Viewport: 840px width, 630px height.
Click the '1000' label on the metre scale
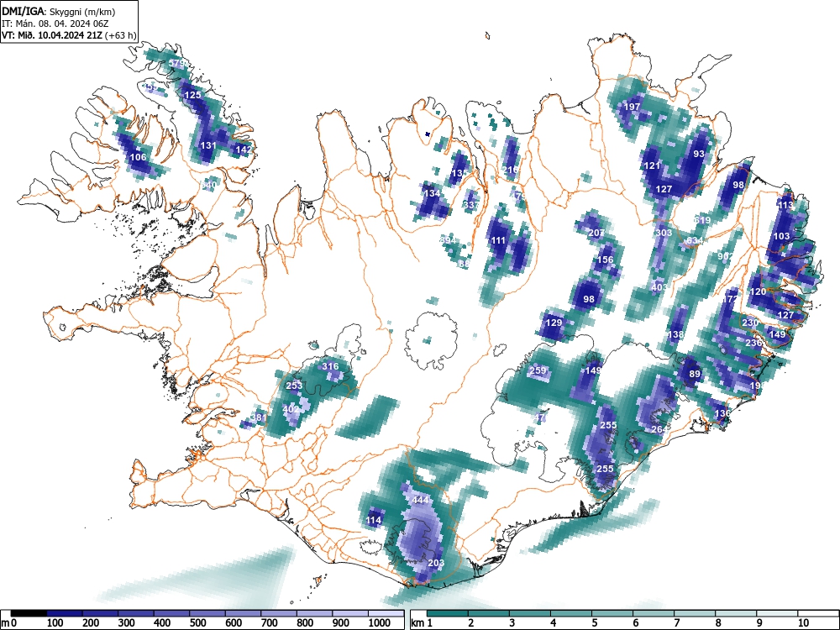(x=379, y=623)
